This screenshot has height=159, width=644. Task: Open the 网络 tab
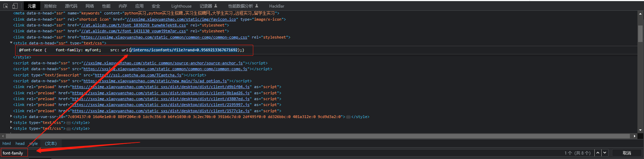tap(90, 6)
